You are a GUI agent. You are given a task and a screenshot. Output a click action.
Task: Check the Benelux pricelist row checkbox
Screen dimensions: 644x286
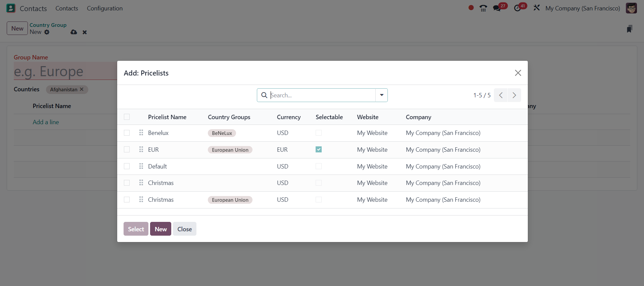127,133
